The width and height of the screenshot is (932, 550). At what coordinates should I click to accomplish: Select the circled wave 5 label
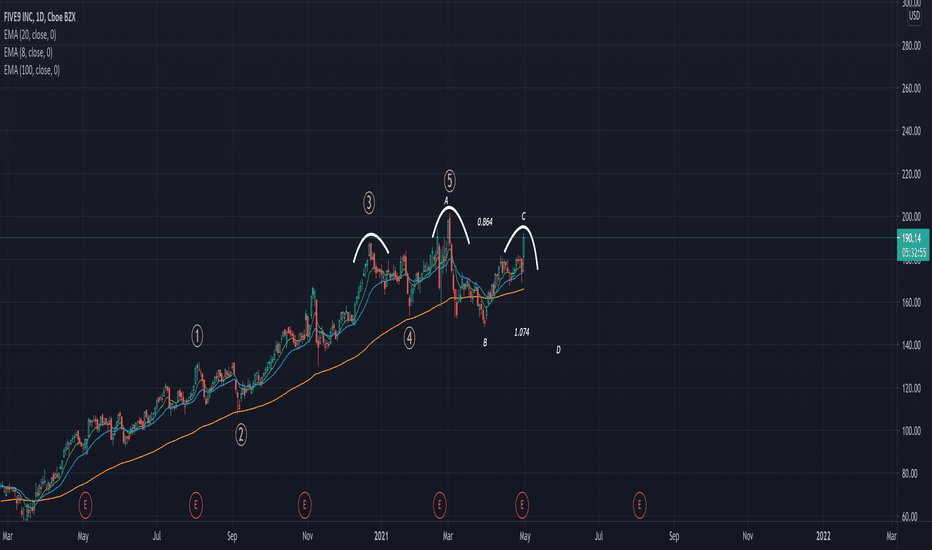click(449, 181)
